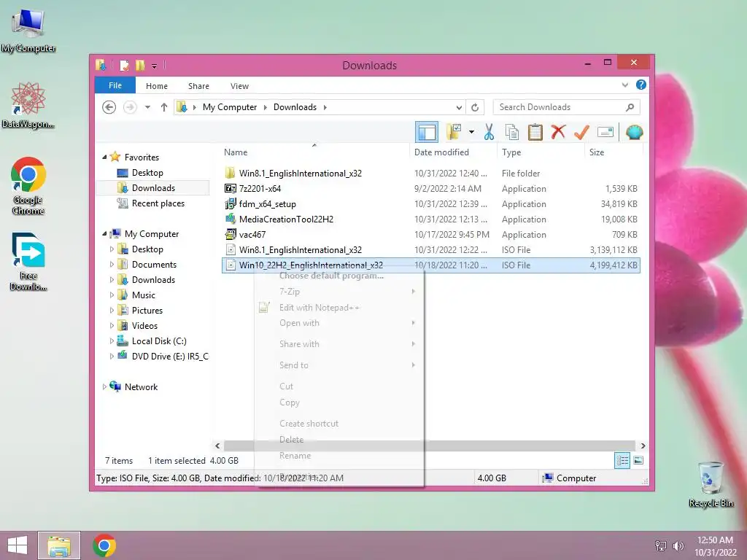Open the address bar history dropdown
The image size is (747, 560).
tap(459, 107)
